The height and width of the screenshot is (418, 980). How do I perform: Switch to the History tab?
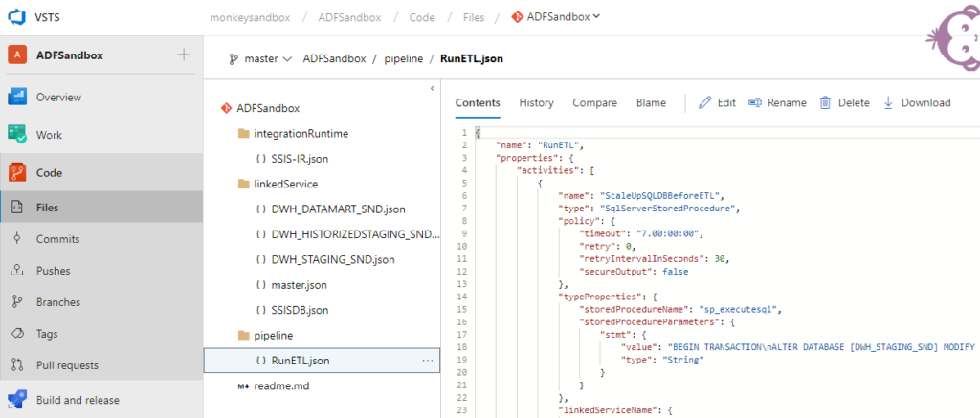[x=536, y=103]
